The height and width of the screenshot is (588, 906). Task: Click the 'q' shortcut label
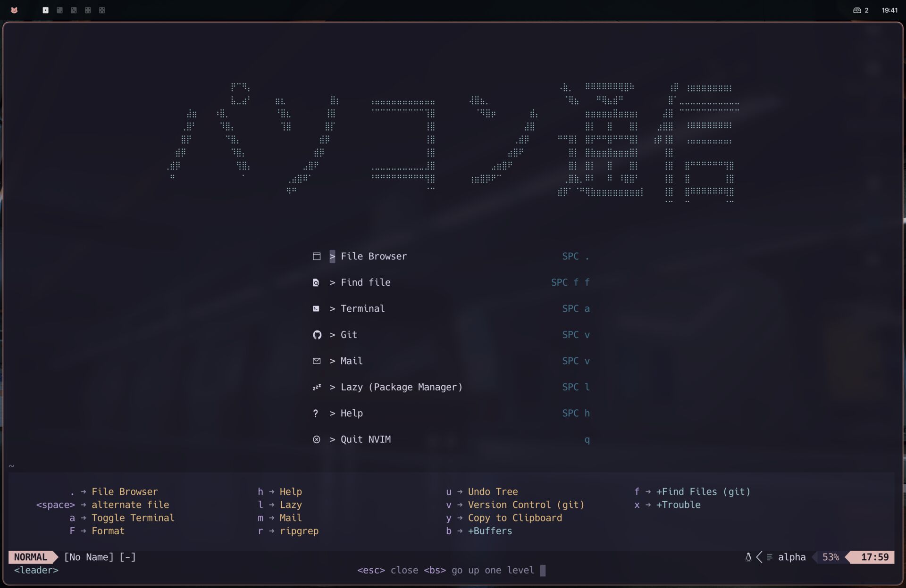[587, 440]
